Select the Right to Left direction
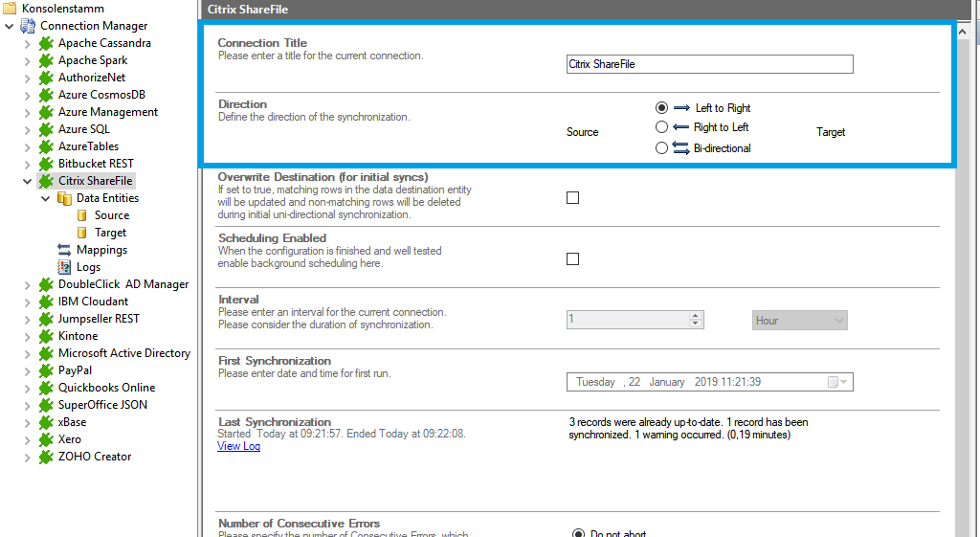 tap(661, 127)
